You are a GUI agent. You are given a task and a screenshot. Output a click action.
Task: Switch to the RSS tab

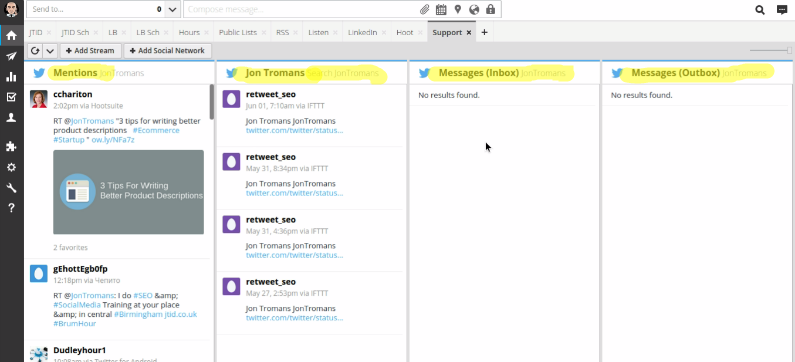(282, 32)
